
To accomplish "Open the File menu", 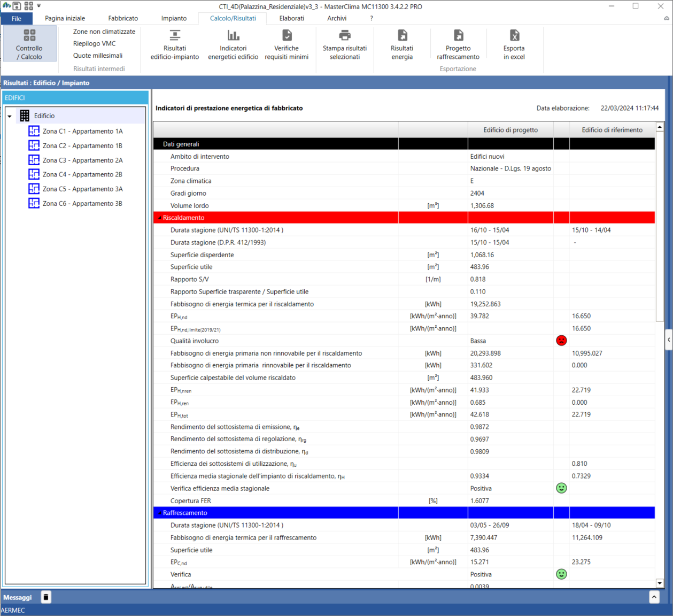I will 17,18.
